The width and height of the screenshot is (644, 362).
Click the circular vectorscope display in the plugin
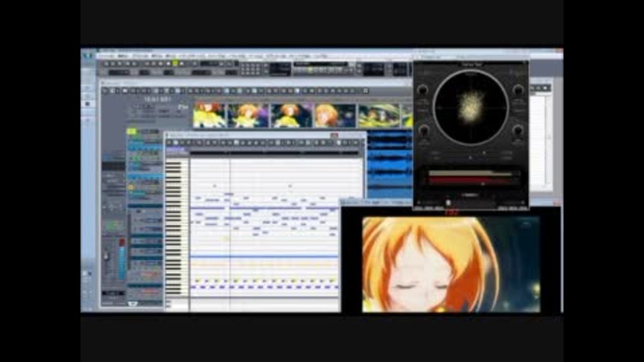click(471, 107)
